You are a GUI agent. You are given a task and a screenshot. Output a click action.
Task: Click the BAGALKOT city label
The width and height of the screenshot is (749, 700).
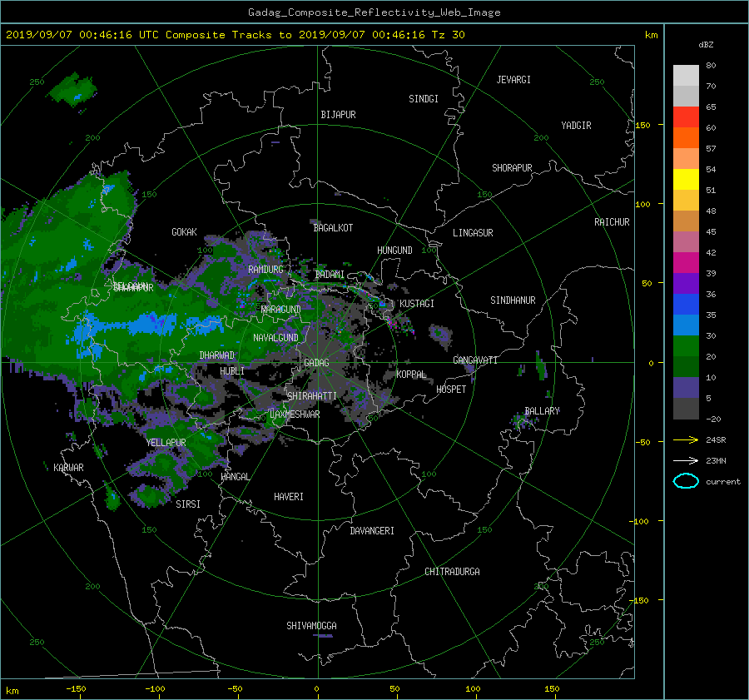pyautogui.click(x=334, y=228)
